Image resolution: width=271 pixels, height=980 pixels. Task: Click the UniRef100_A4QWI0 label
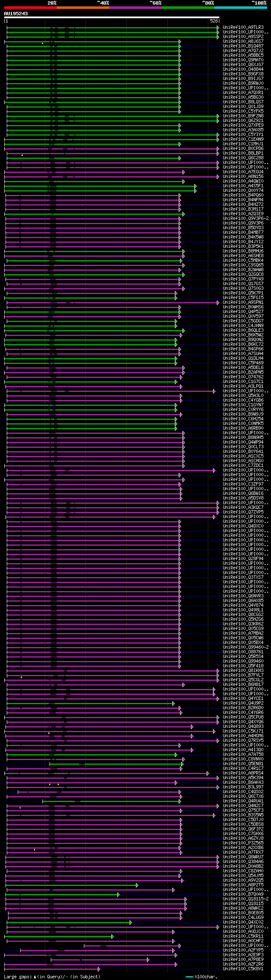click(x=243, y=181)
